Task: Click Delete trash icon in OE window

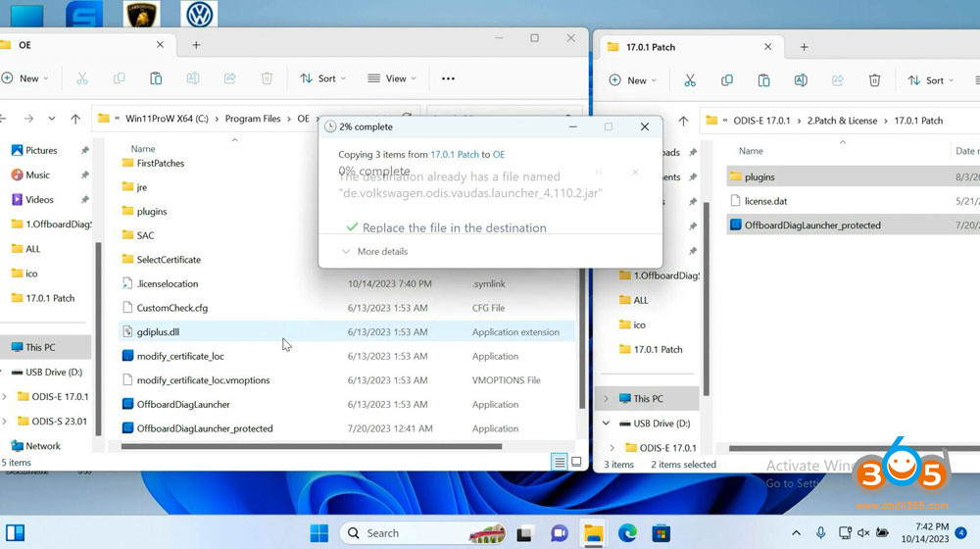Action: point(267,78)
